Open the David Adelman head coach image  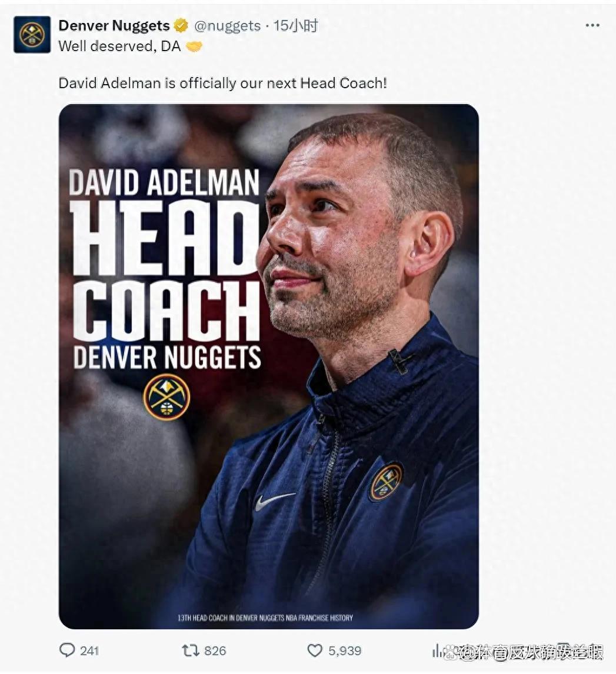(x=269, y=366)
